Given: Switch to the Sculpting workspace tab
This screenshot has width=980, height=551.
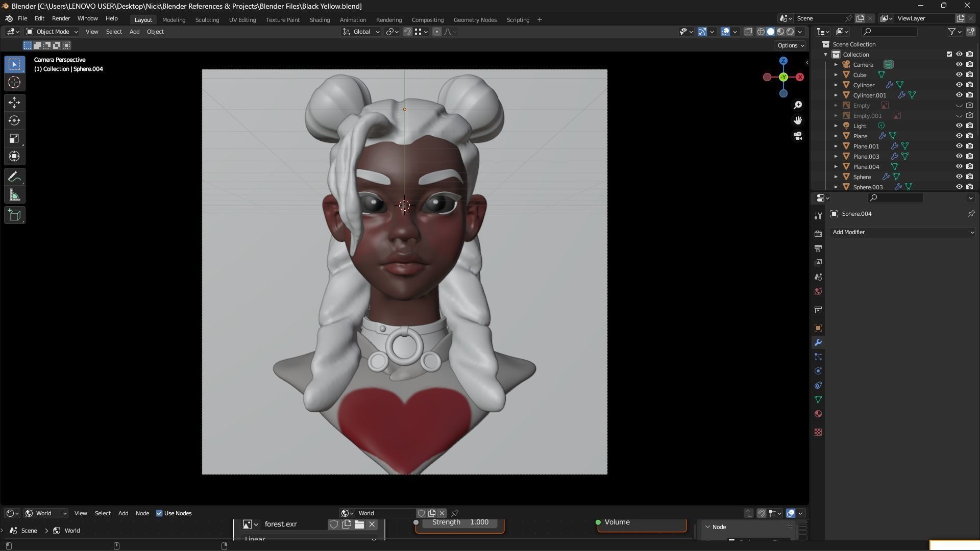Looking at the screenshot, I should click(207, 20).
